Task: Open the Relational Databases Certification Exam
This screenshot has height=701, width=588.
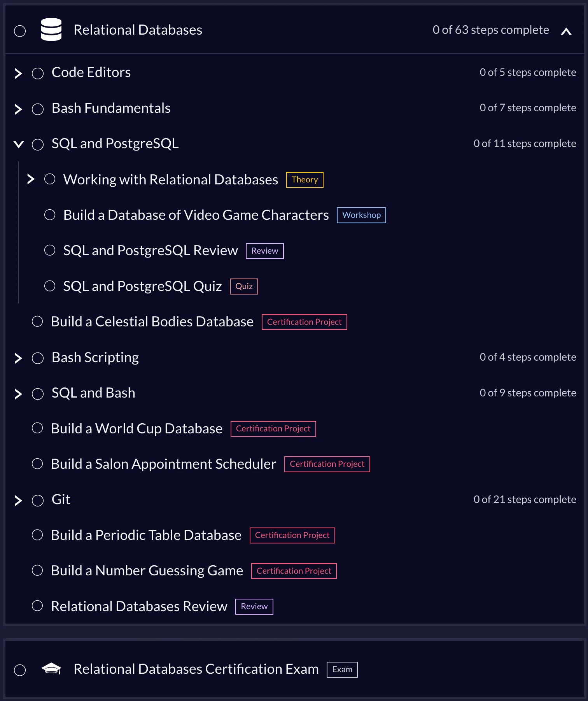Action: click(196, 669)
